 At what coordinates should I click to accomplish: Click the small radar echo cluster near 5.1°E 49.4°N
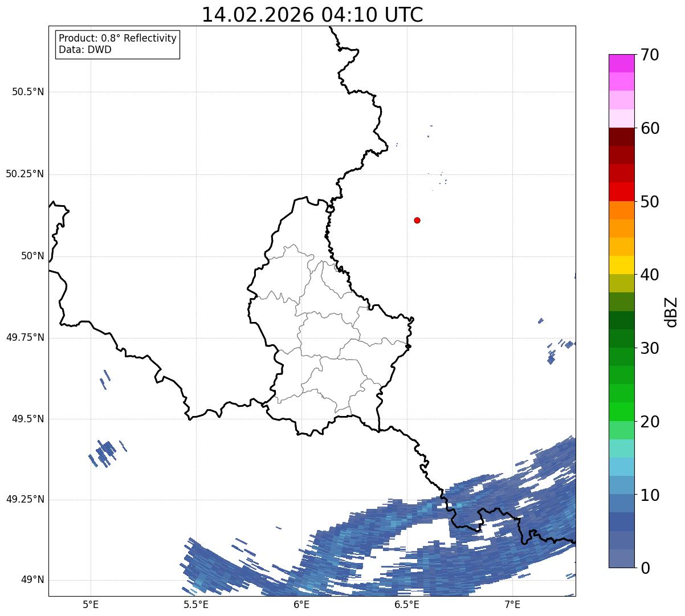(106, 453)
